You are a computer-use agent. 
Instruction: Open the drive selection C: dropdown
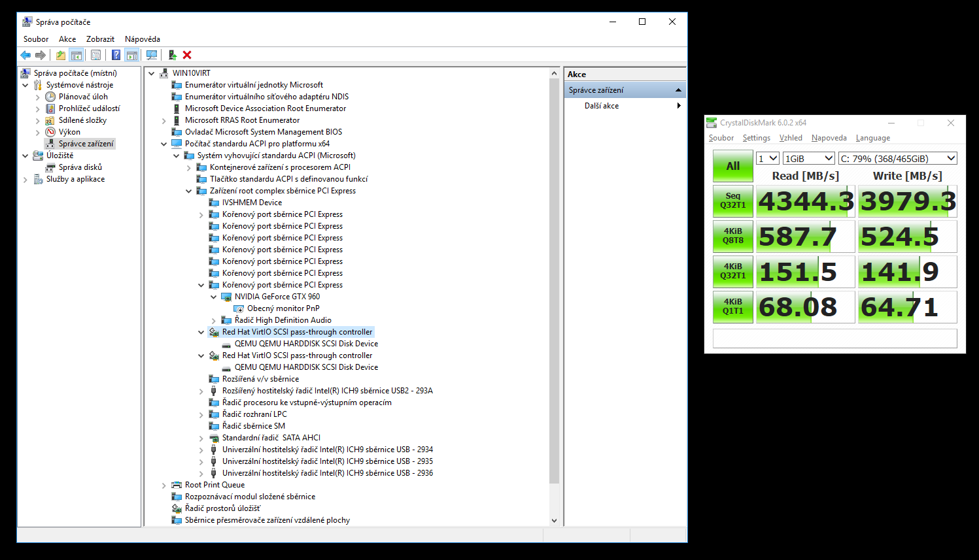point(897,158)
